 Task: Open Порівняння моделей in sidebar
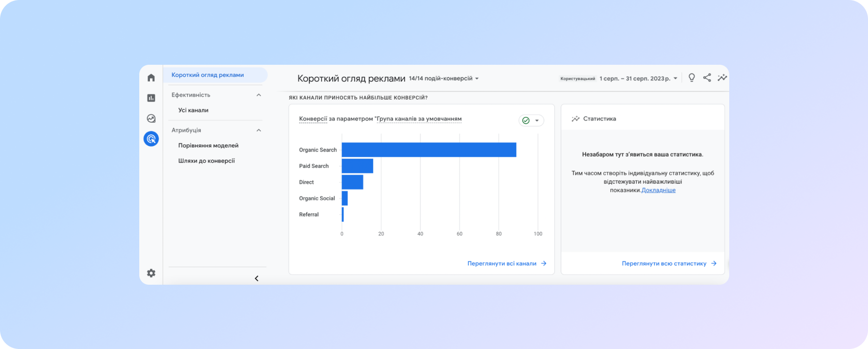click(x=208, y=145)
